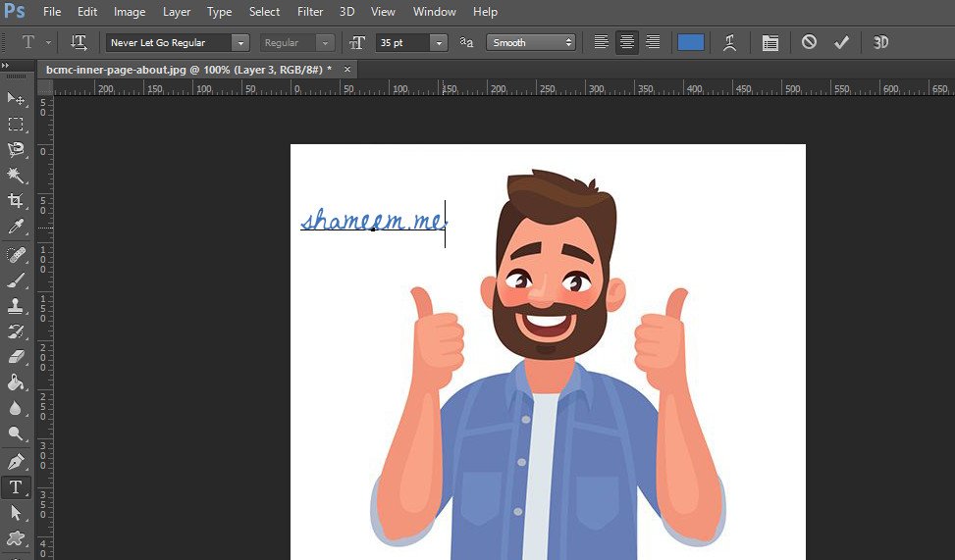Open the Smooth anti-aliasing dropdown

[x=531, y=43]
